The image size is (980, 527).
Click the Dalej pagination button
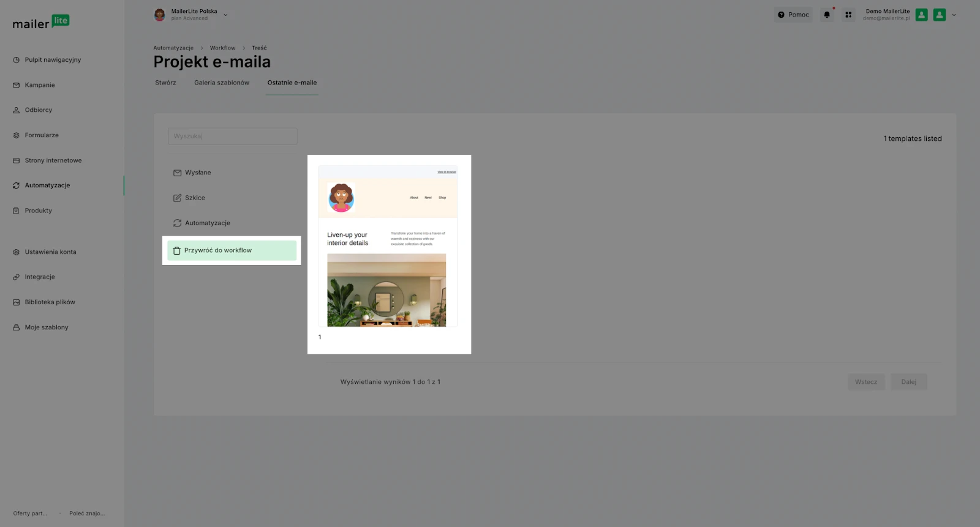click(908, 382)
